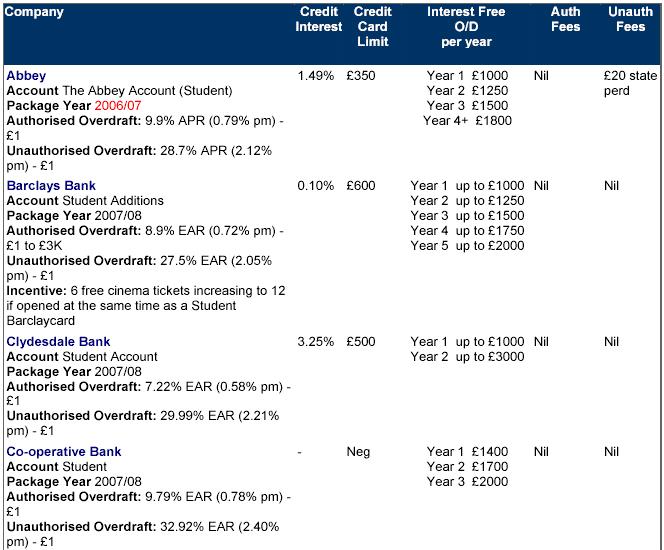This screenshot has height=550, width=664.
Task: Click the Auth Fees column header
Action: [x=566, y=19]
